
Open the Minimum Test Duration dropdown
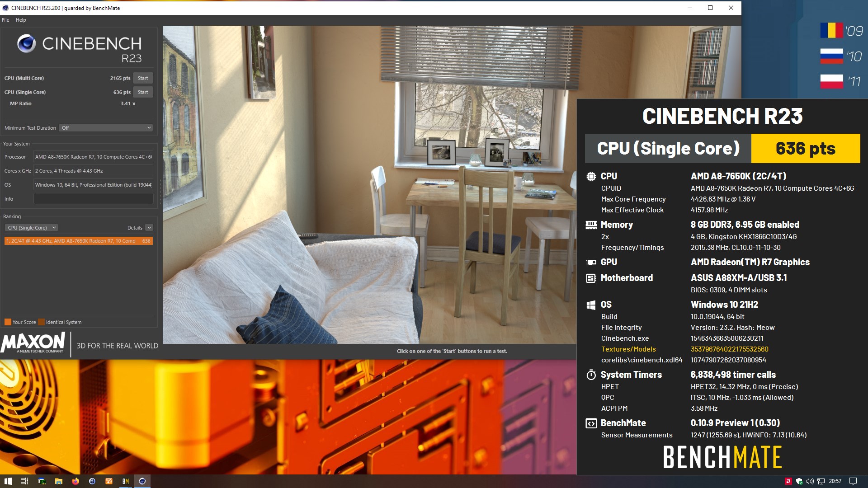[x=106, y=128]
